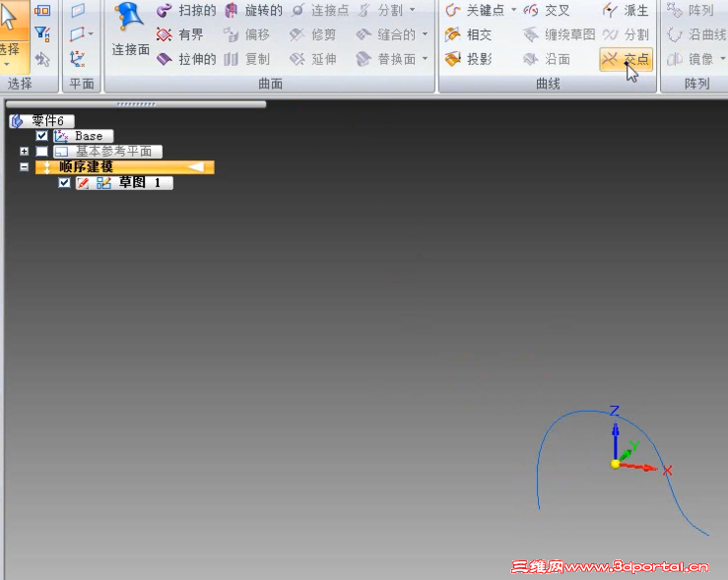This screenshot has width=728, height=580.
Task: Click the coordinate system icon in 平面 group
Action: pos(77,59)
